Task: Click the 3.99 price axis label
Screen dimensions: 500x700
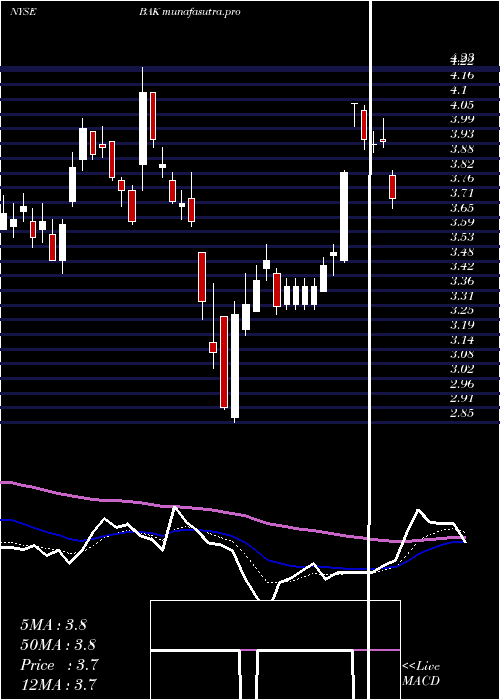Action: click(x=462, y=119)
